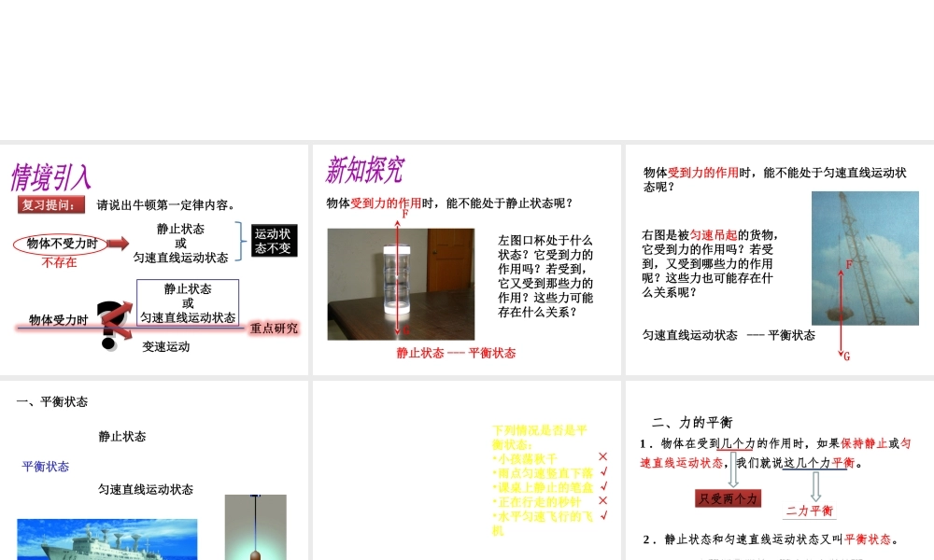Click the down arrow above 二力平衡

point(816,486)
